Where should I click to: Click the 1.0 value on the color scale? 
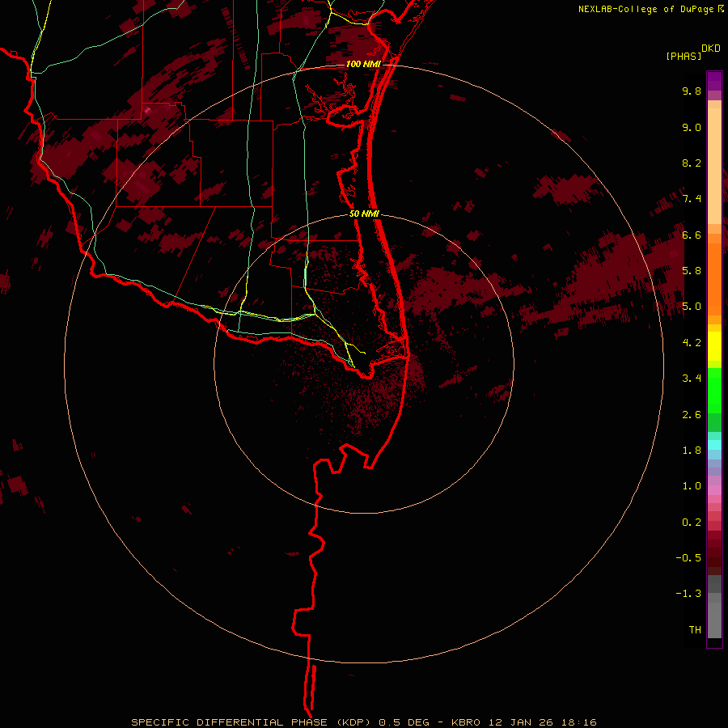pos(692,486)
